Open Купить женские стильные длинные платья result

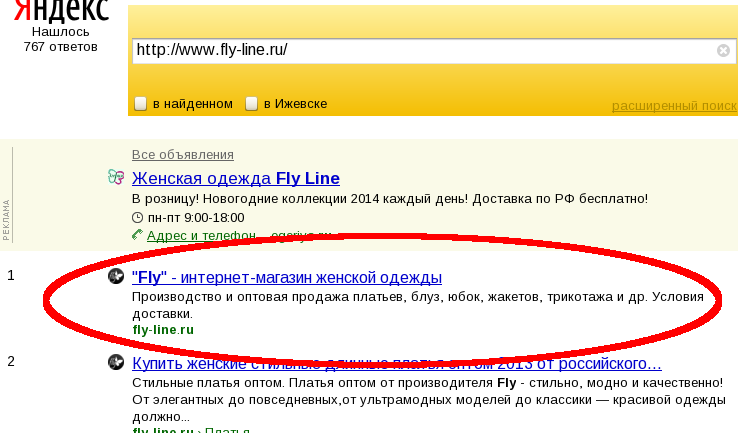tap(397, 363)
